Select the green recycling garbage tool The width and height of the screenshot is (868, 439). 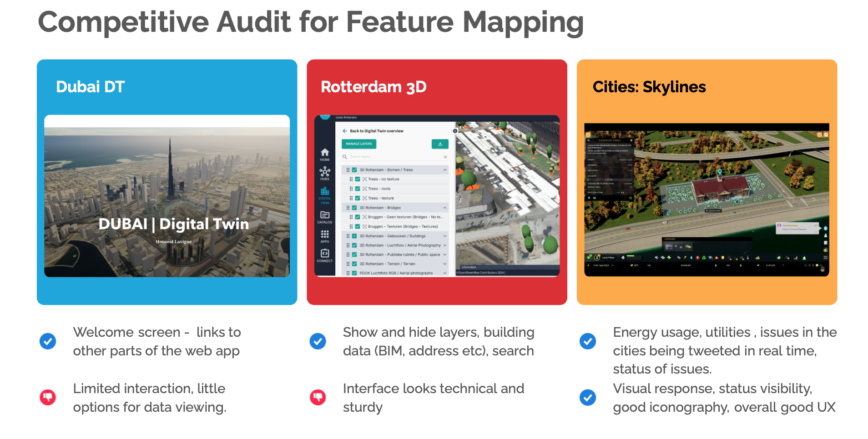pos(704,258)
